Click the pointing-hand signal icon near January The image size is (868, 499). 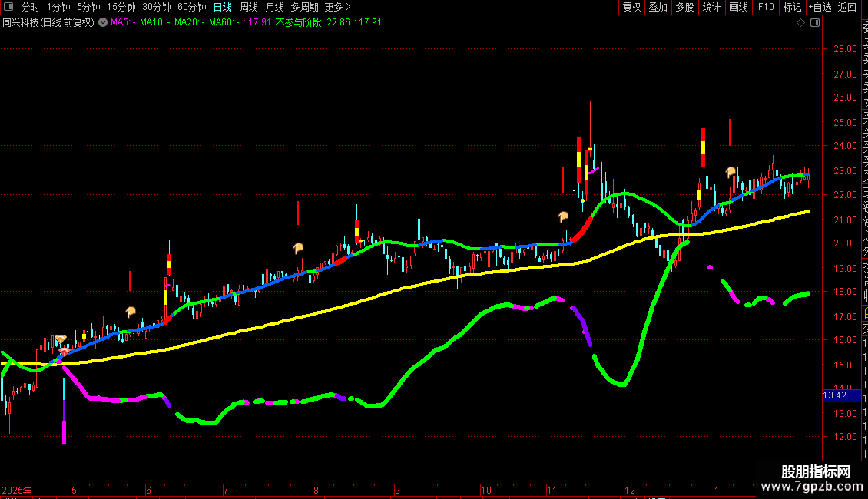coord(731,172)
